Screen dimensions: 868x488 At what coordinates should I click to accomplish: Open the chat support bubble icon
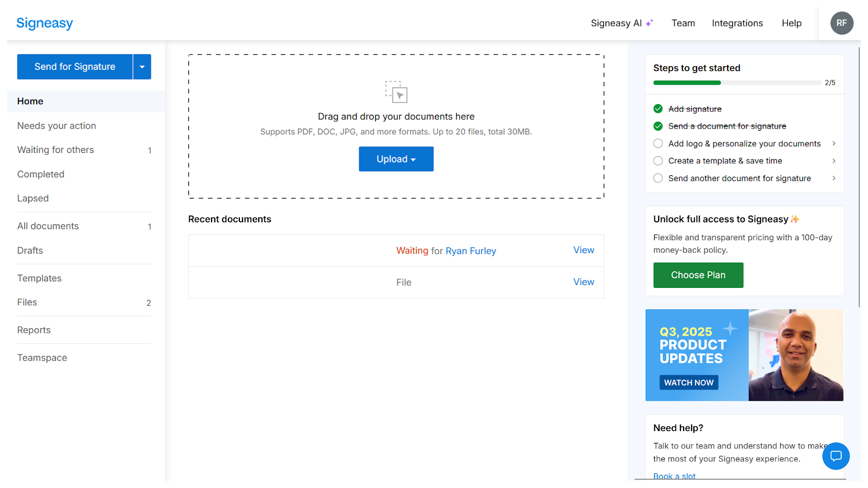point(835,456)
